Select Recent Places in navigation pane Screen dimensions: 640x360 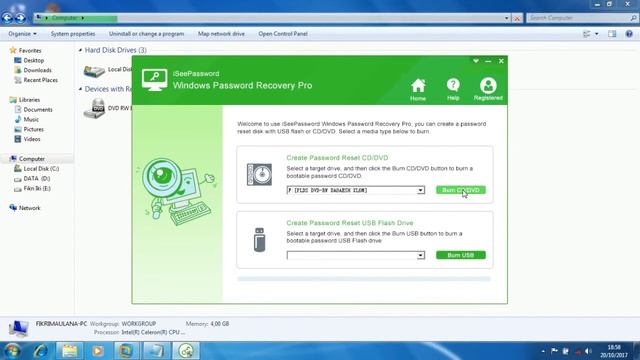pos(40,80)
